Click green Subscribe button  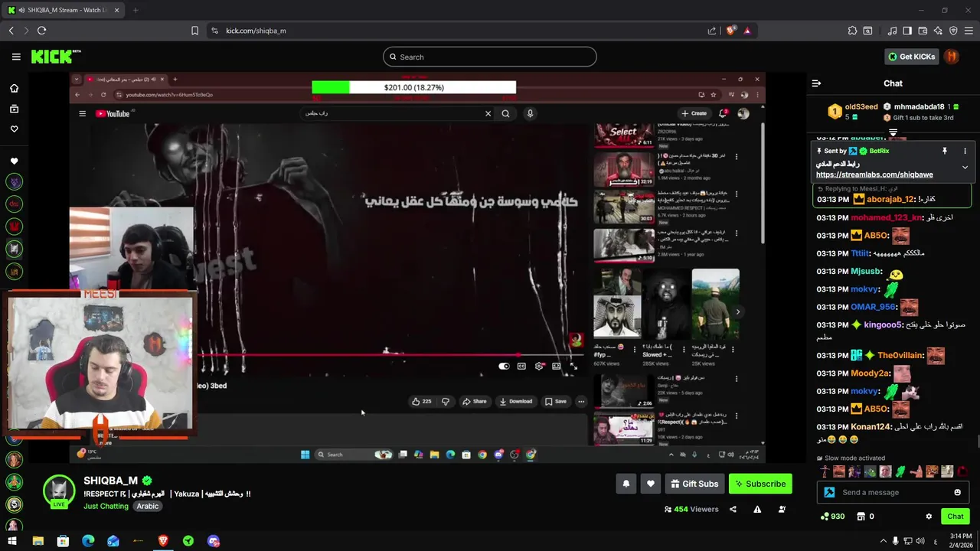[x=760, y=484]
